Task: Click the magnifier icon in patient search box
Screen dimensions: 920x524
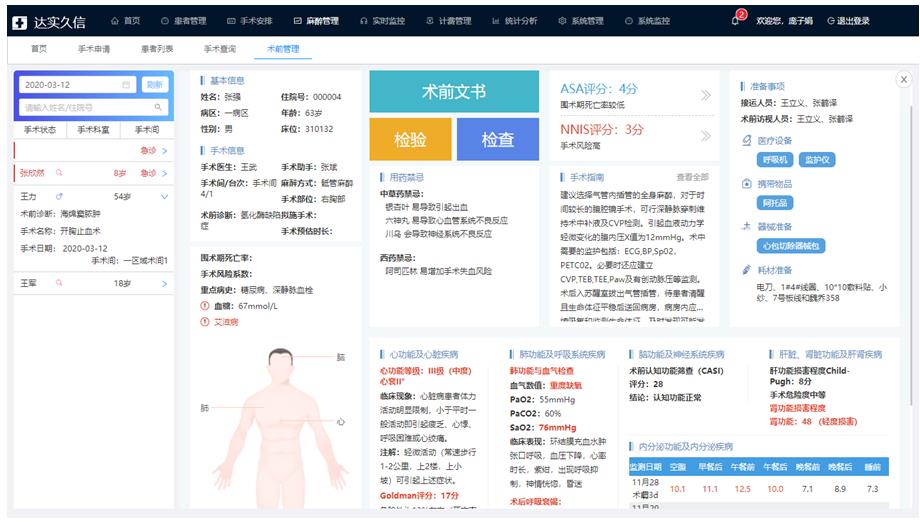Action: [x=158, y=107]
